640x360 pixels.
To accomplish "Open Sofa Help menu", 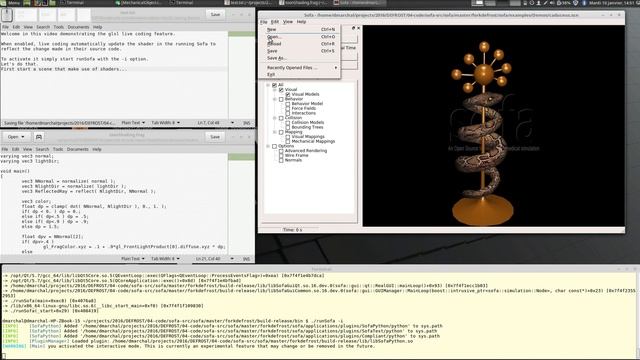I will pyautogui.click(x=301, y=22).
